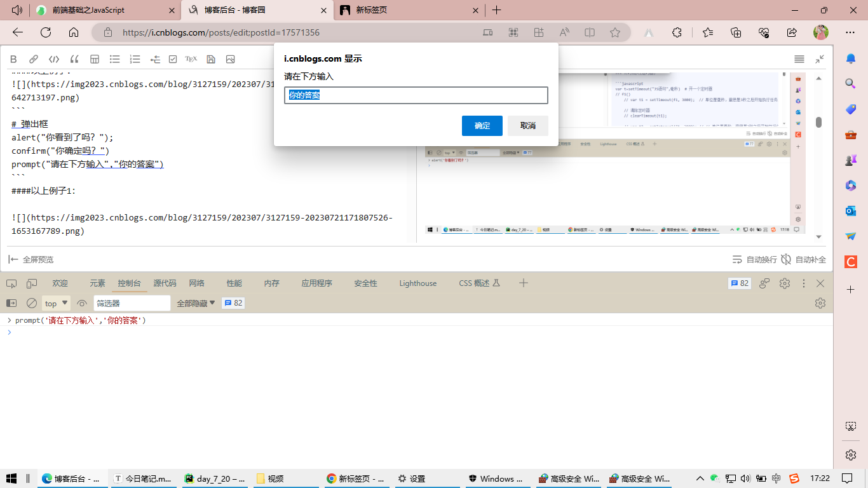Insert a blockquote with the quote icon
This screenshot has height=488, width=868.
click(x=74, y=59)
